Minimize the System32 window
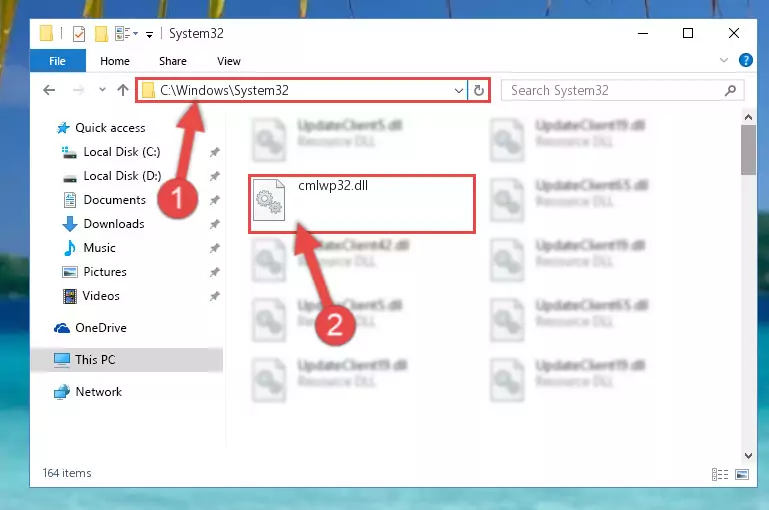The width and height of the screenshot is (769, 510). [x=643, y=33]
